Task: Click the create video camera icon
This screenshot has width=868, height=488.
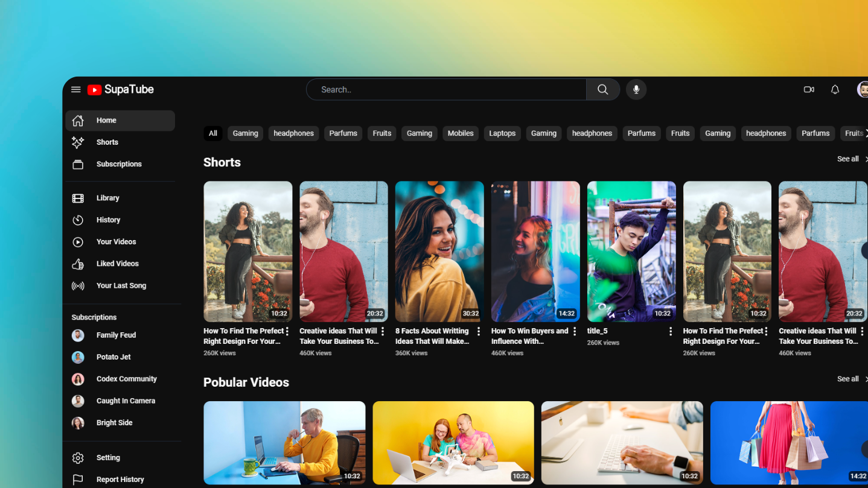Action: pos(809,89)
